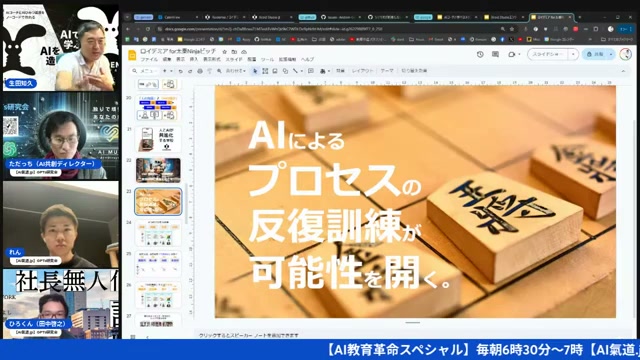
Task: Star the presentation with the star icon
Action: pyautogui.click(x=224, y=52)
